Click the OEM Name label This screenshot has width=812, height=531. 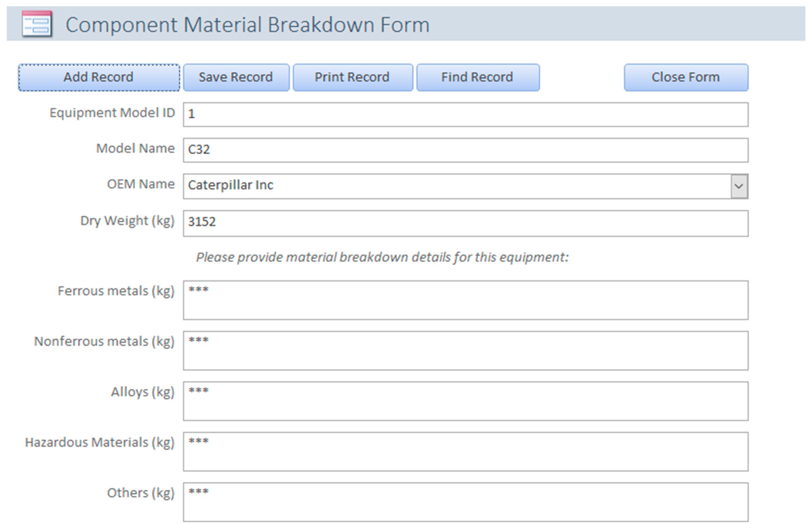tap(141, 184)
